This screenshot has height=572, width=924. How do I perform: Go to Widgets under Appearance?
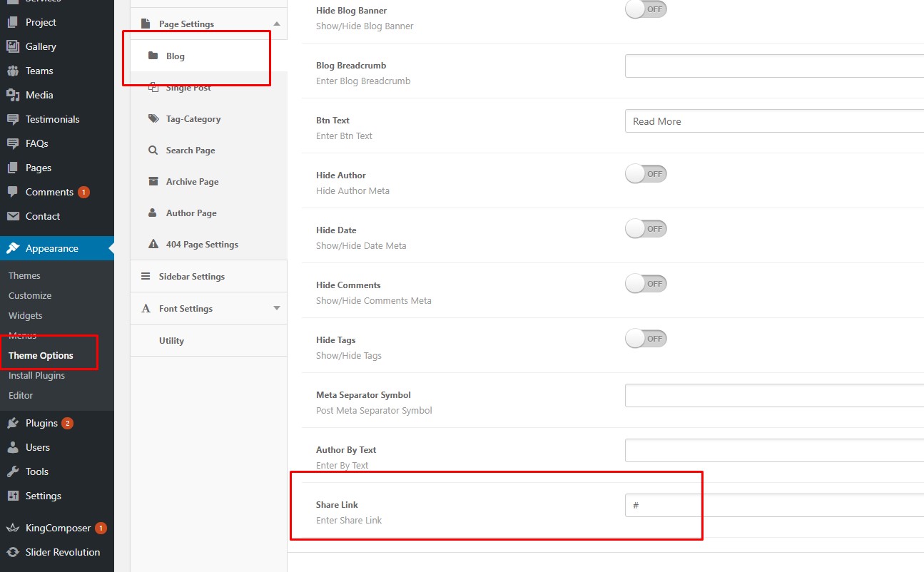coord(26,315)
